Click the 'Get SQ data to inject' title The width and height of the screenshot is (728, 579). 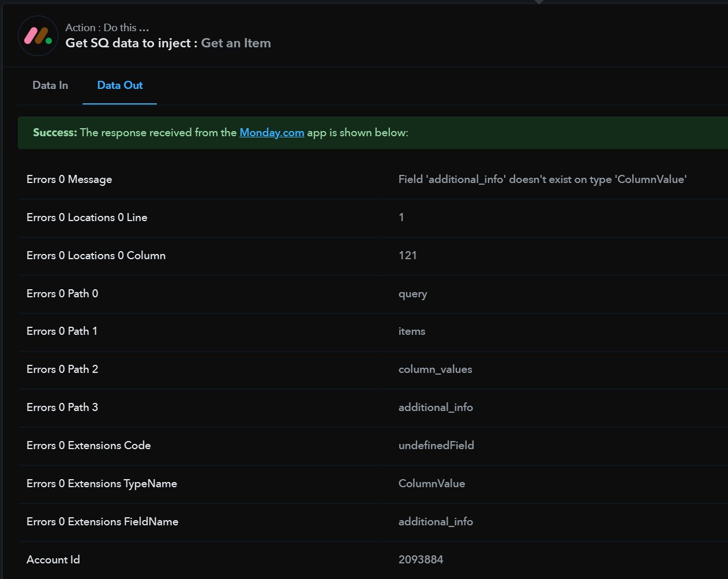coord(128,43)
